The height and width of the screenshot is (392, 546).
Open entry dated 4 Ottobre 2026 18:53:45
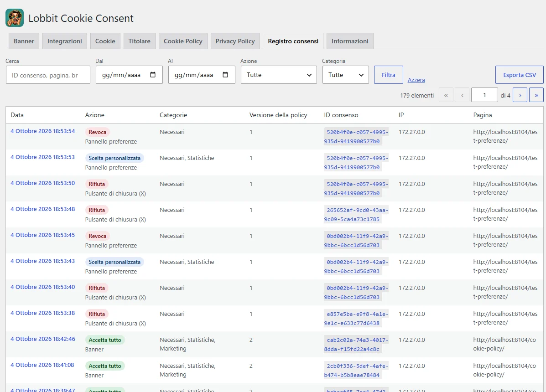(x=43, y=235)
